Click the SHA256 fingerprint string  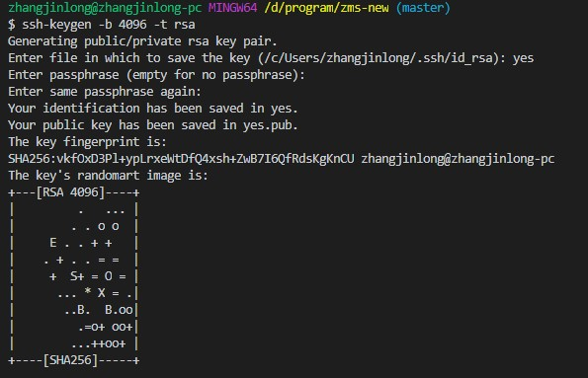pyautogui.click(x=181, y=159)
